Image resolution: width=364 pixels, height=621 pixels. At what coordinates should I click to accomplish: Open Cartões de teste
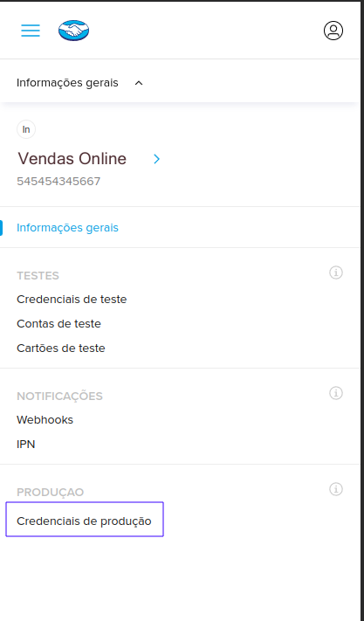[61, 348]
